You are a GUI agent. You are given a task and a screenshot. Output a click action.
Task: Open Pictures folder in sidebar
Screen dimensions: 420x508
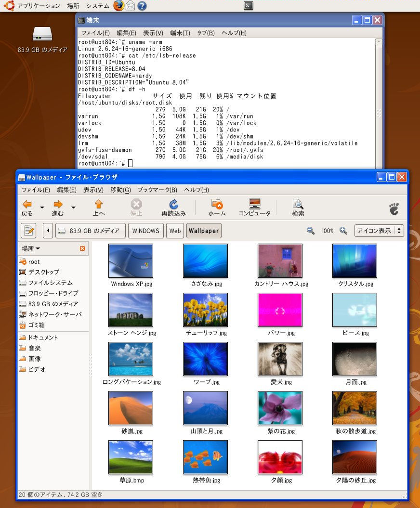pos(30,359)
